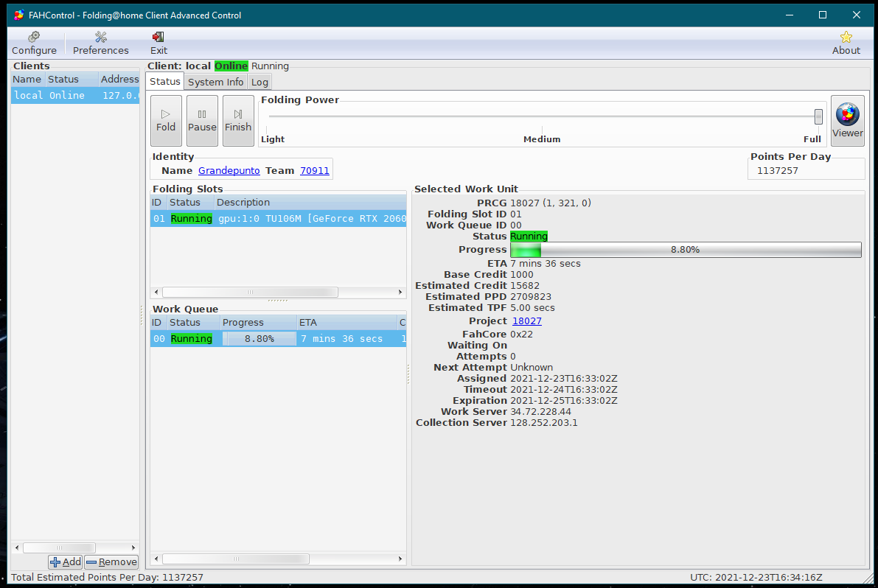Viewport: 878px width, 588px height.
Task: Open the Grandepunto name link
Action: (229, 171)
